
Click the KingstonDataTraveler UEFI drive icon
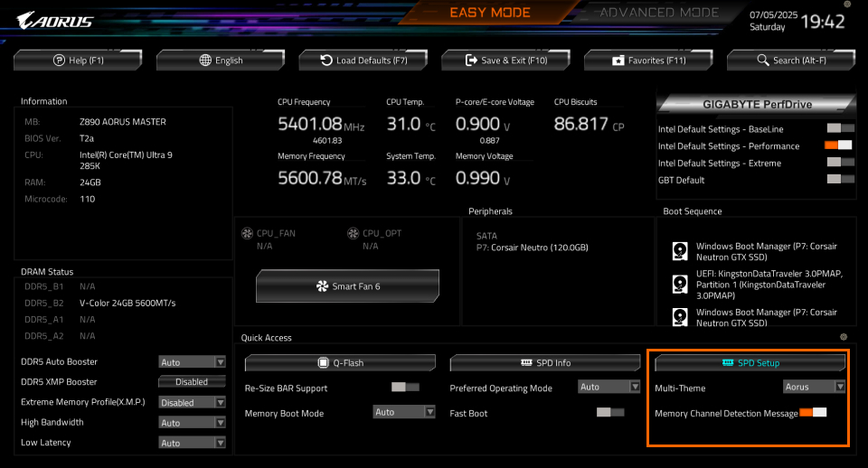coord(680,284)
